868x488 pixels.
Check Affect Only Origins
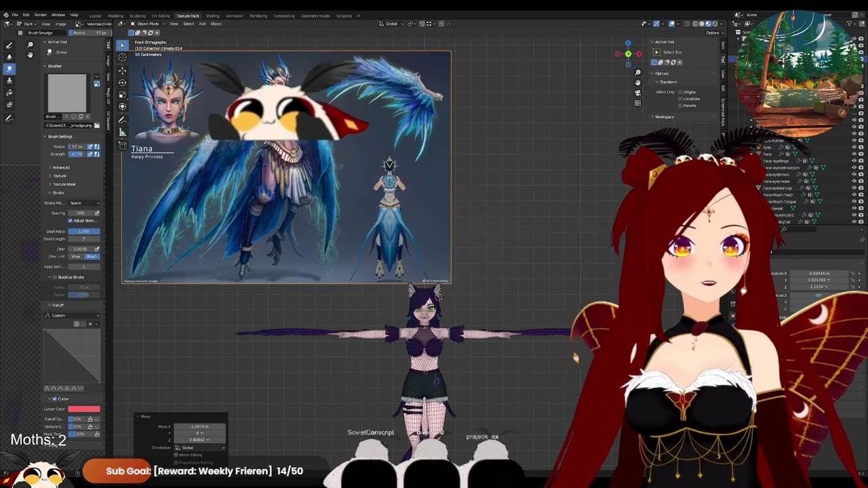pyautogui.click(x=680, y=92)
